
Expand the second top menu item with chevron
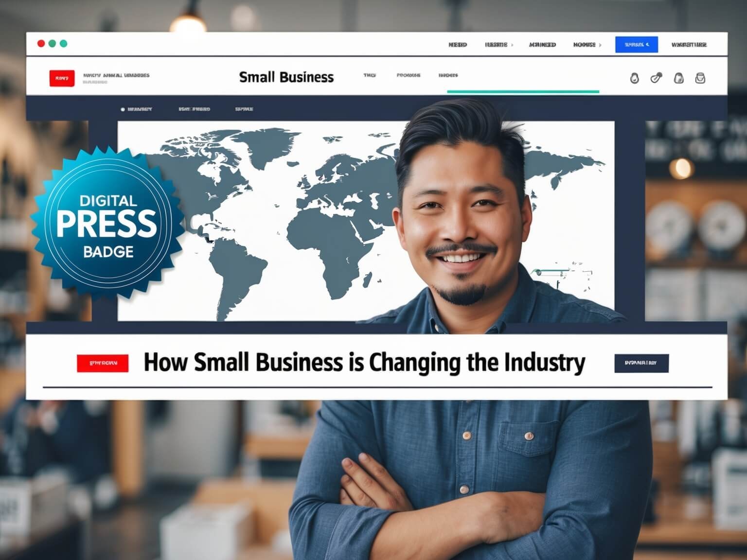pyautogui.click(x=499, y=45)
